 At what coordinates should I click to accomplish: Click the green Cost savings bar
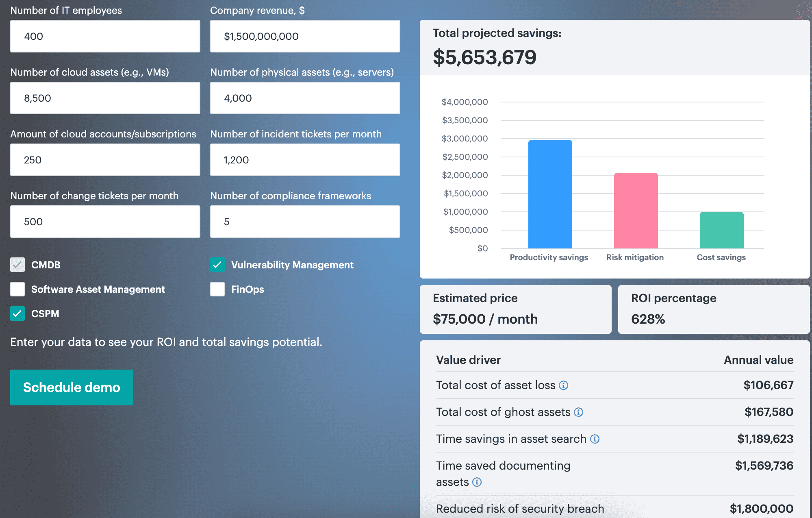click(x=722, y=230)
